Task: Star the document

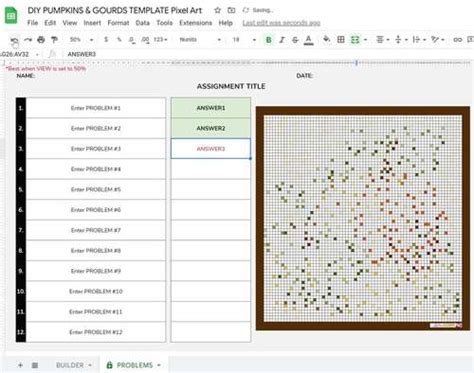Action: click(217, 10)
